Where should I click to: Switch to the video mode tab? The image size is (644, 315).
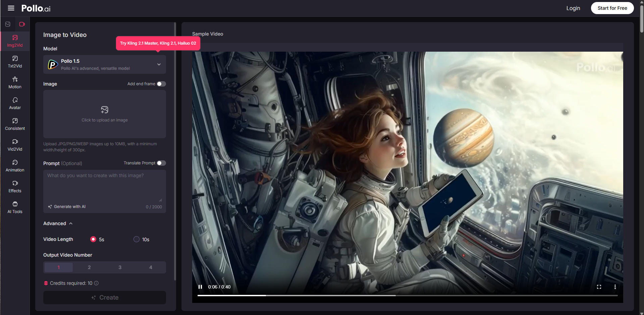(x=22, y=24)
